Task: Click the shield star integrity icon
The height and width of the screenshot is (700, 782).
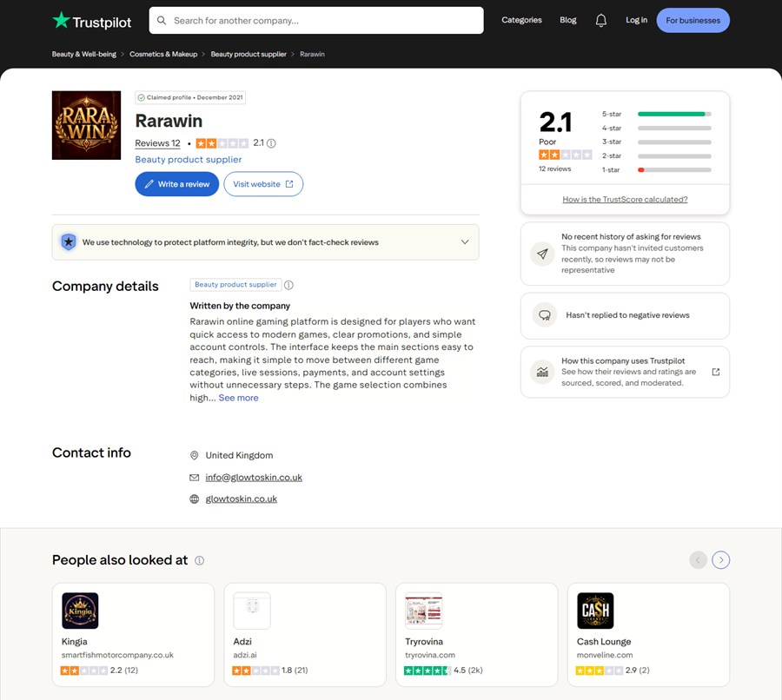Action: [x=69, y=242]
